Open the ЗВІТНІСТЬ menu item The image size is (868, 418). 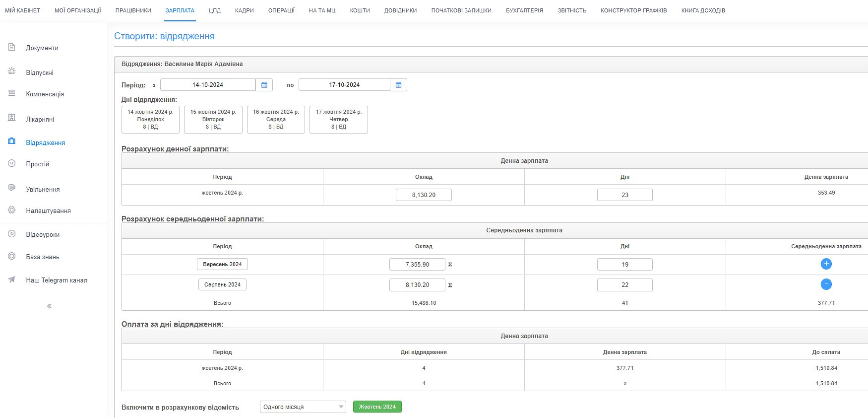(572, 10)
